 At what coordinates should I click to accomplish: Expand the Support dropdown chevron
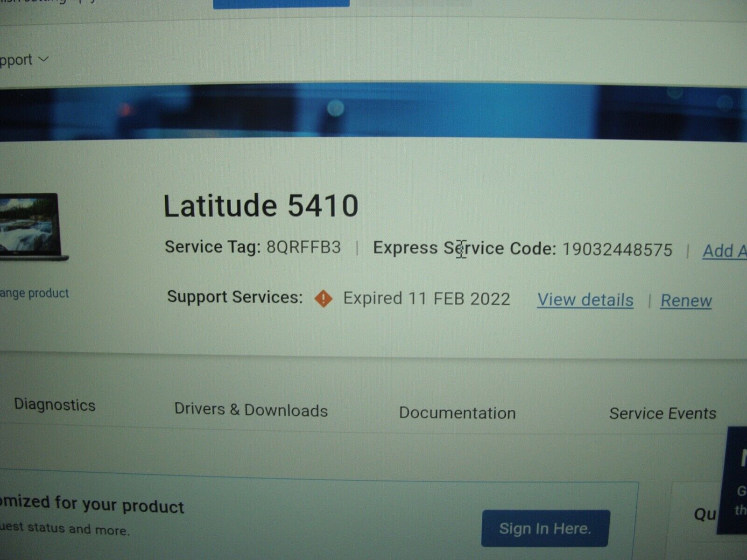coord(43,59)
